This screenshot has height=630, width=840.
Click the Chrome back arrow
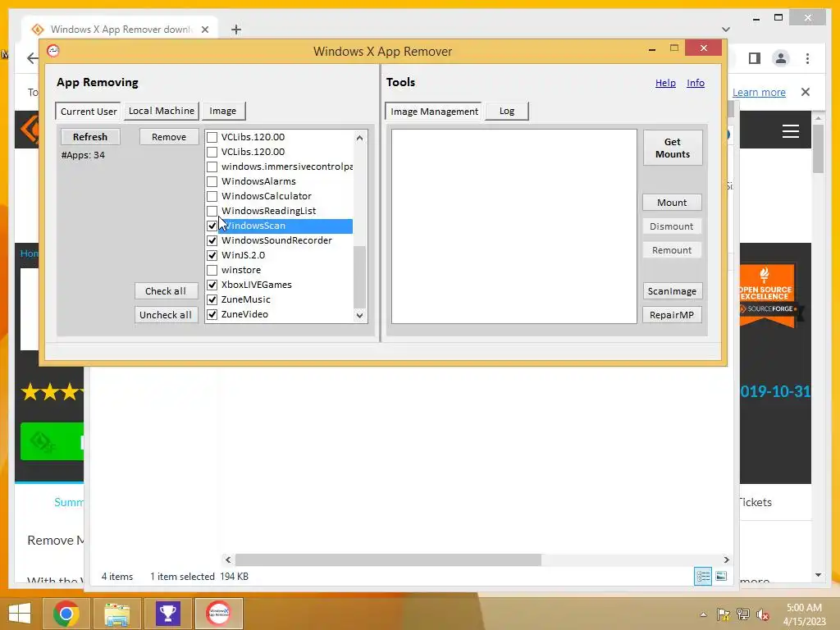tap(33, 58)
